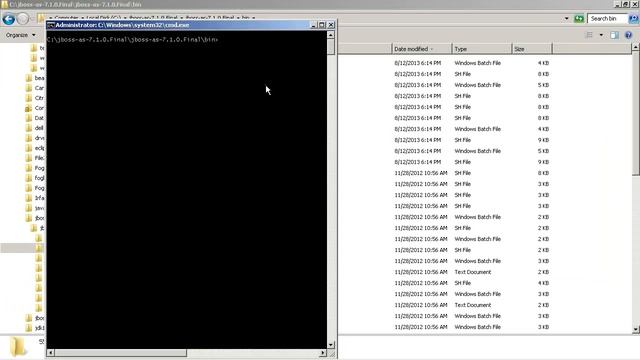Click the search magnifier icon

634,18
